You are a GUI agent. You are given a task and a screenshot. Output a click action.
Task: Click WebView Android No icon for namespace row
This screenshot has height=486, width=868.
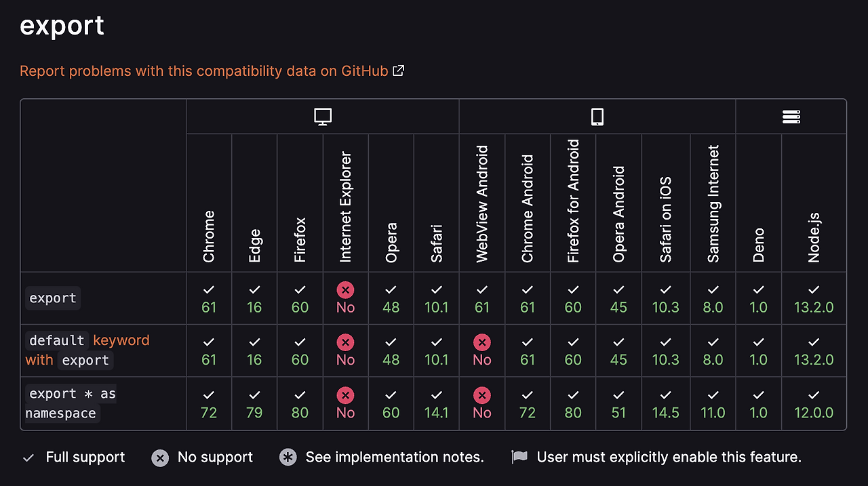point(481,395)
